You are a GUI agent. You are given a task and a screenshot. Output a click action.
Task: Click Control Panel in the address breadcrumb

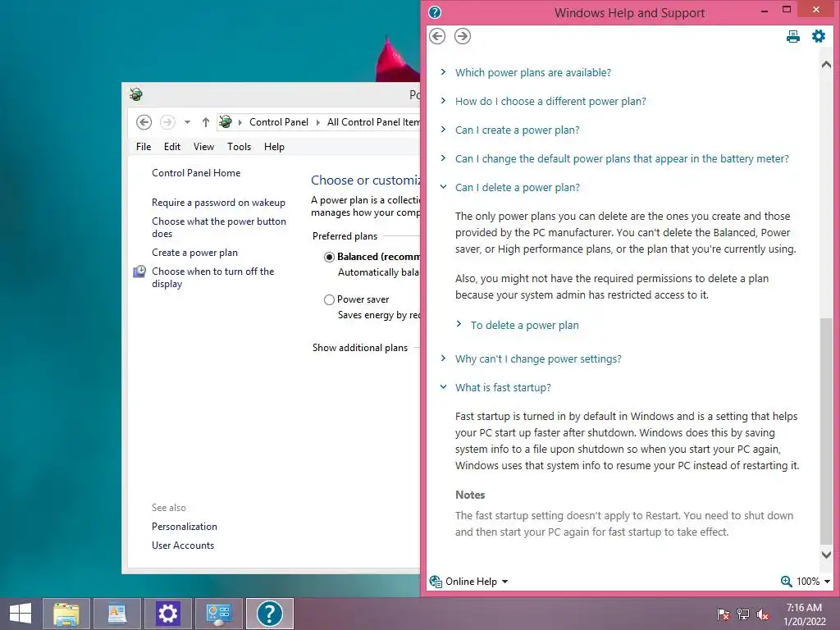[x=279, y=122]
